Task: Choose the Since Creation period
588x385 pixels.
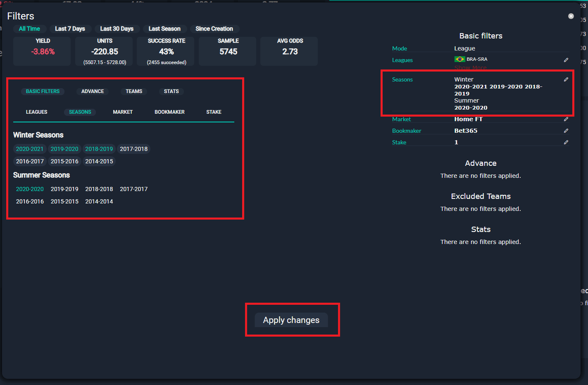Action: 214,29
